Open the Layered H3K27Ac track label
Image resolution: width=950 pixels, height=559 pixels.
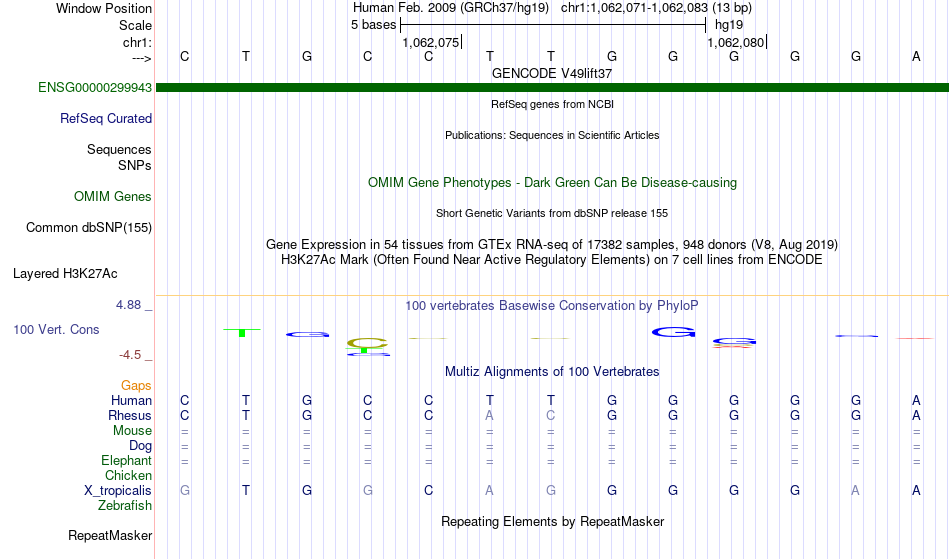coord(65,274)
